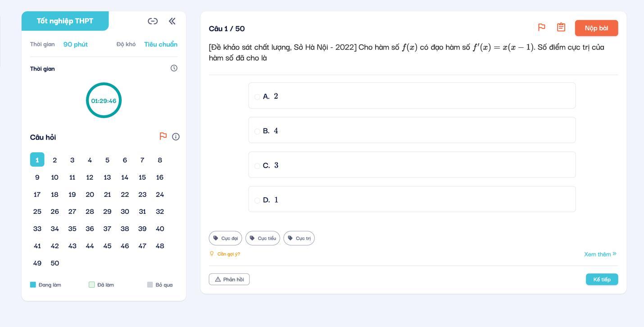Click the circular countdown timer
644x327 pixels.
point(104,100)
